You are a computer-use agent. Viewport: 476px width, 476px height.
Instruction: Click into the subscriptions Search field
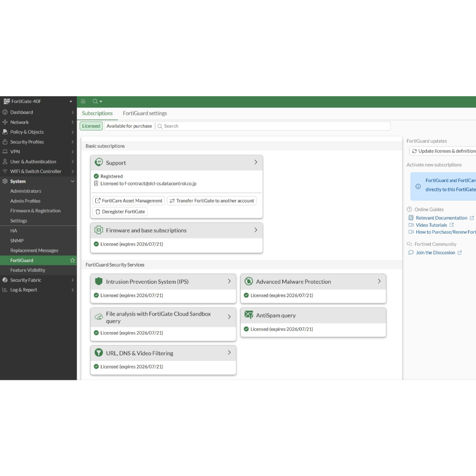[x=274, y=126]
